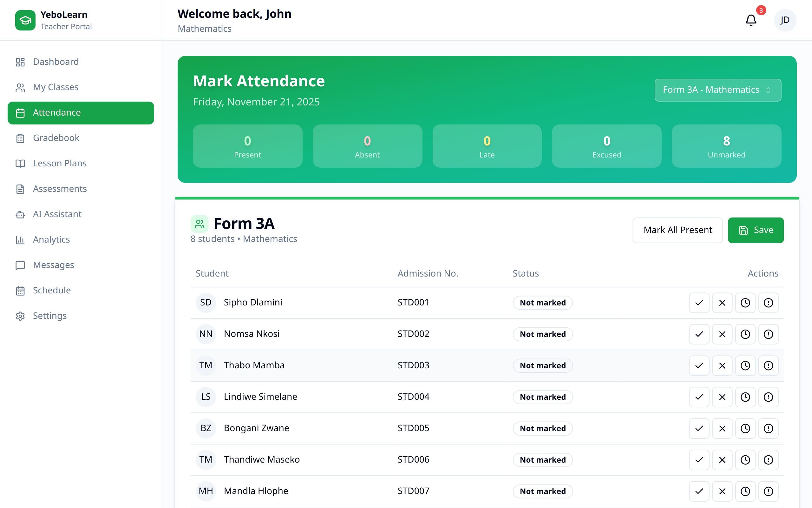The image size is (812, 508).
Task: Click the Absent count card
Action: coord(367,146)
